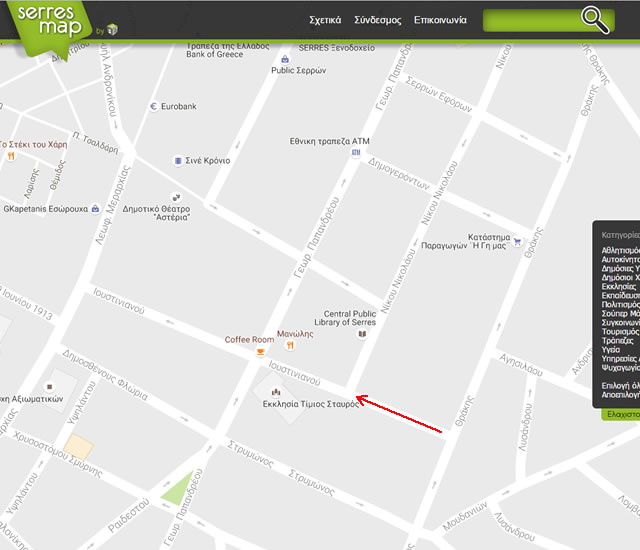Click the Μανώλης restaurant fork icon
The width and height of the screenshot is (640, 550).
(290, 346)
